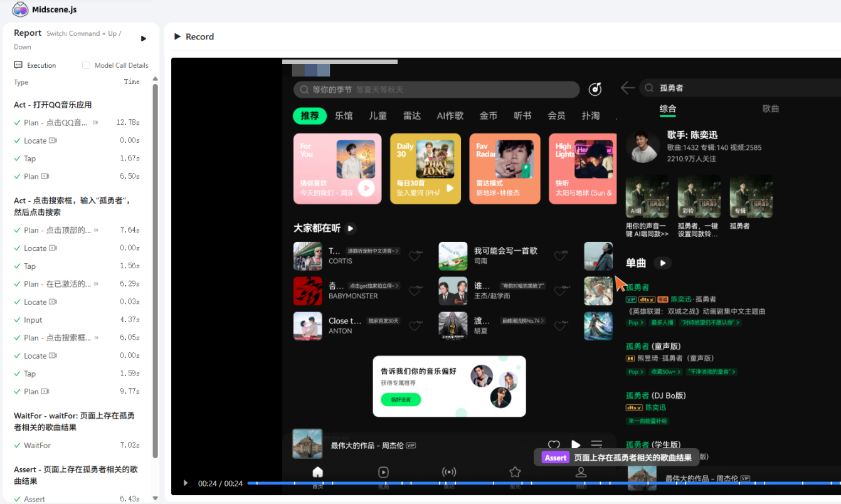Image resolution: width=841 pixels, height=504 pixels.
Task: Click the back arrow next to 孤勇者 search
Action: point(627,88)
